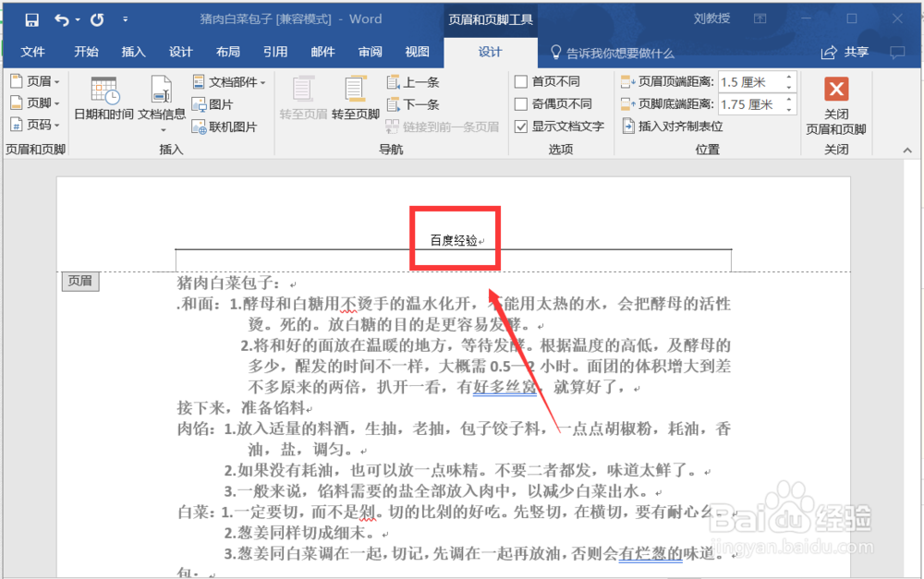Switch to the 插入 (Insert) ribbon tab
The height and width of the screenshot is (579, 924).
[x=133, y=53]
